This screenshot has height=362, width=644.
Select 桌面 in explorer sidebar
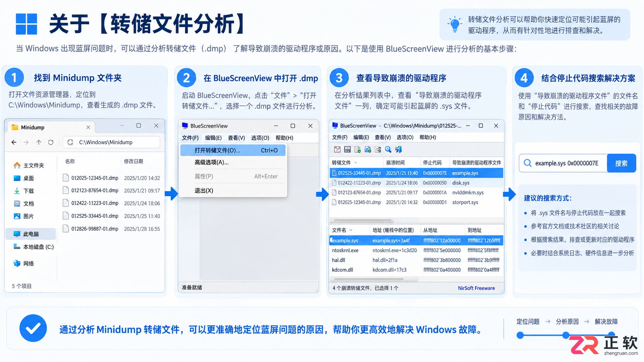24,178
